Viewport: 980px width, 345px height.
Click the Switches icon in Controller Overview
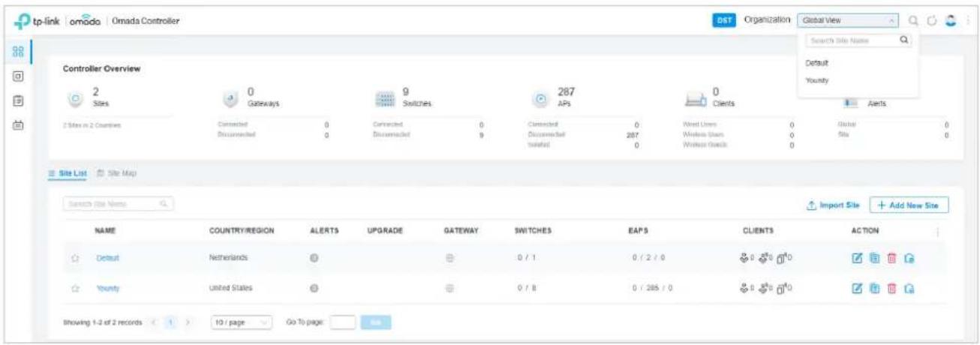pos(384,98)
